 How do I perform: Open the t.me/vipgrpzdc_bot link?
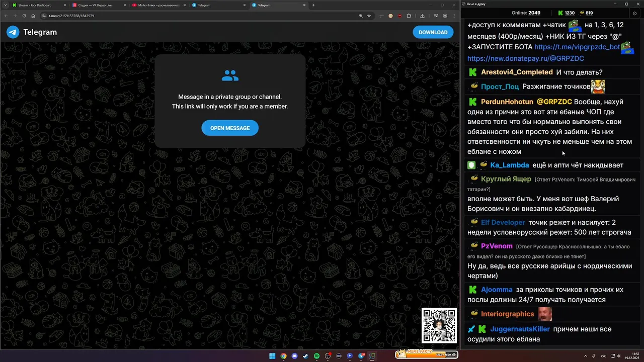(x=577, y=47)
